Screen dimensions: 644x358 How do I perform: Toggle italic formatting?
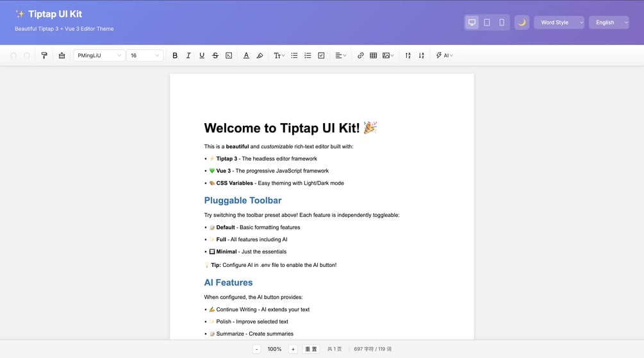(x=188, y=55)
